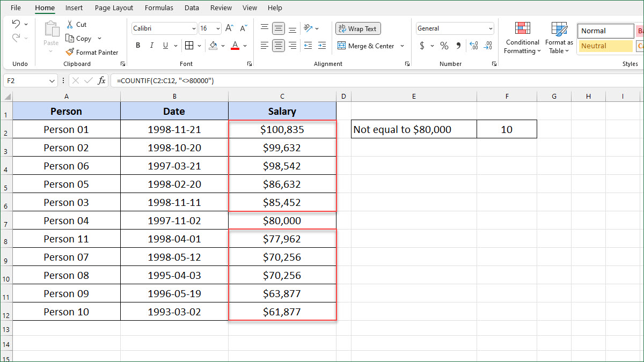Click the Undo button
Screen dimensions: 644x362
[16, 24]
